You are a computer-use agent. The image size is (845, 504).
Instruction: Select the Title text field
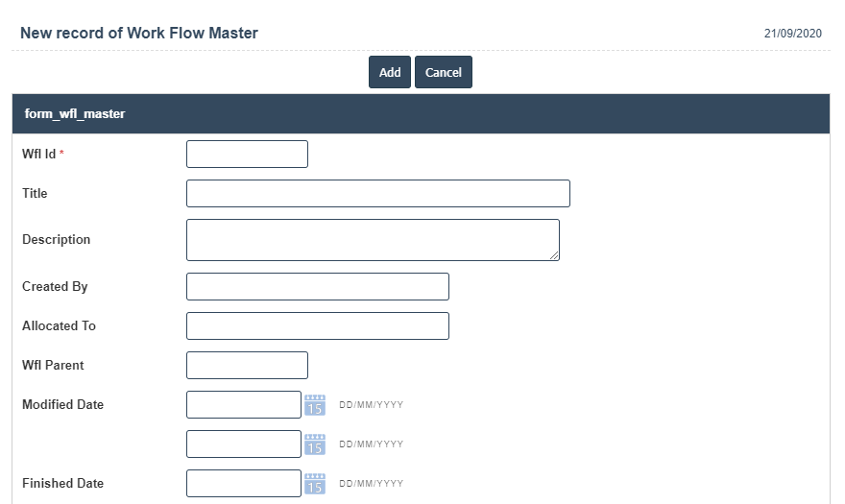coord(377,194)
